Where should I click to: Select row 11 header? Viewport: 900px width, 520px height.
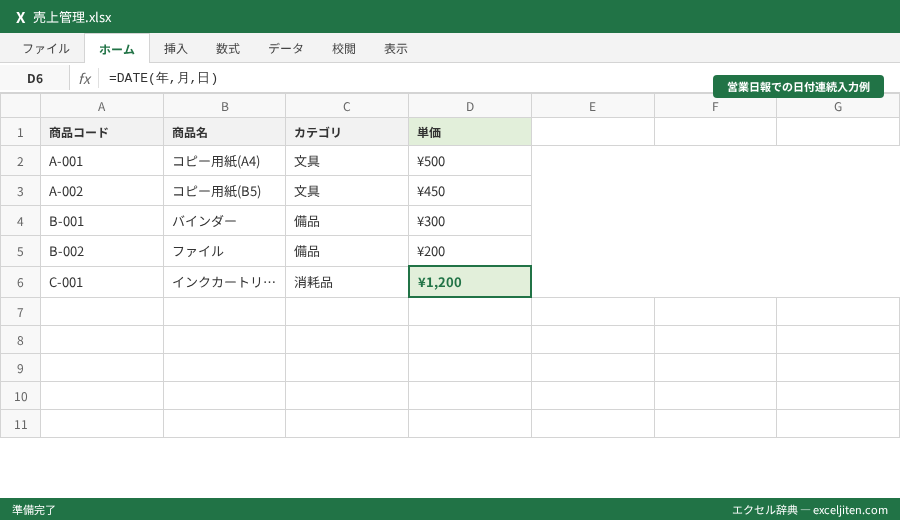[x=20, y=424]
